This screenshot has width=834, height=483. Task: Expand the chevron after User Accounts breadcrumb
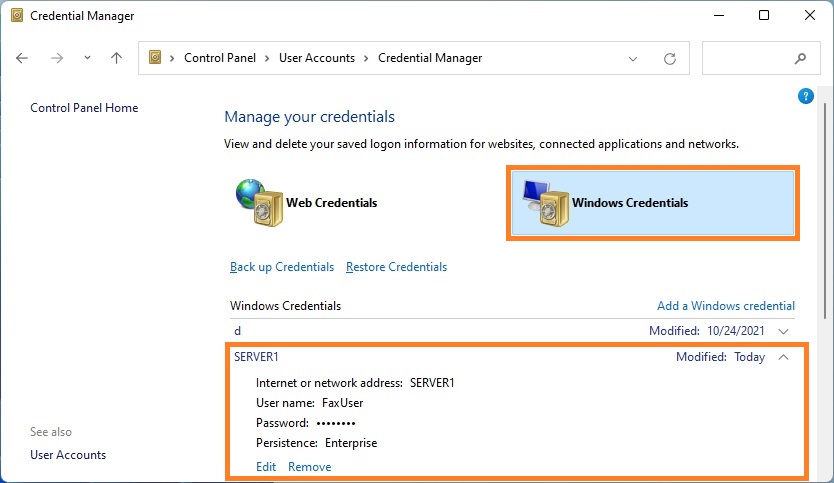coord(366,58)
